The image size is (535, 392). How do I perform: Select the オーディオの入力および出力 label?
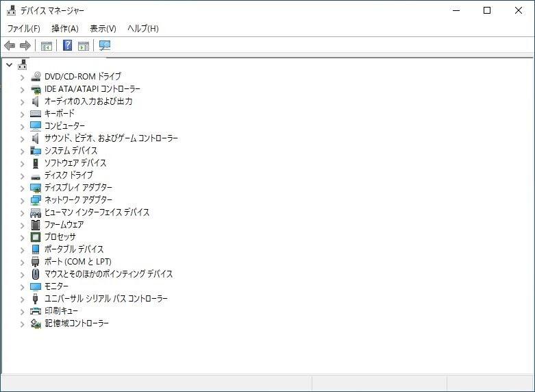click(88, 101)
